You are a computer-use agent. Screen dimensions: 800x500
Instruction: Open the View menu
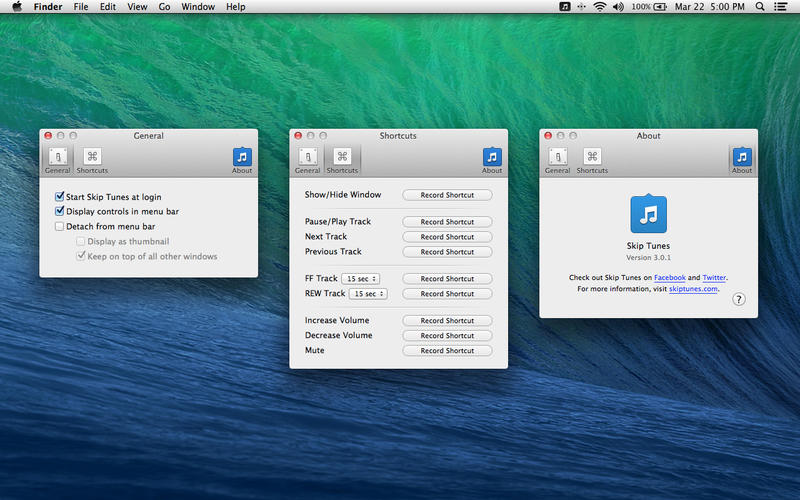[x=137, y=7]
